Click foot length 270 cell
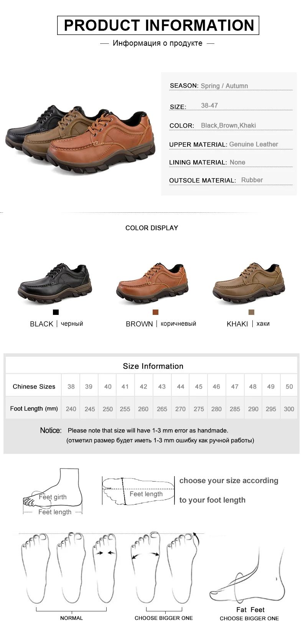Image resolution: width=303 pixels, height=644 pixels. (x=180, y=409)
